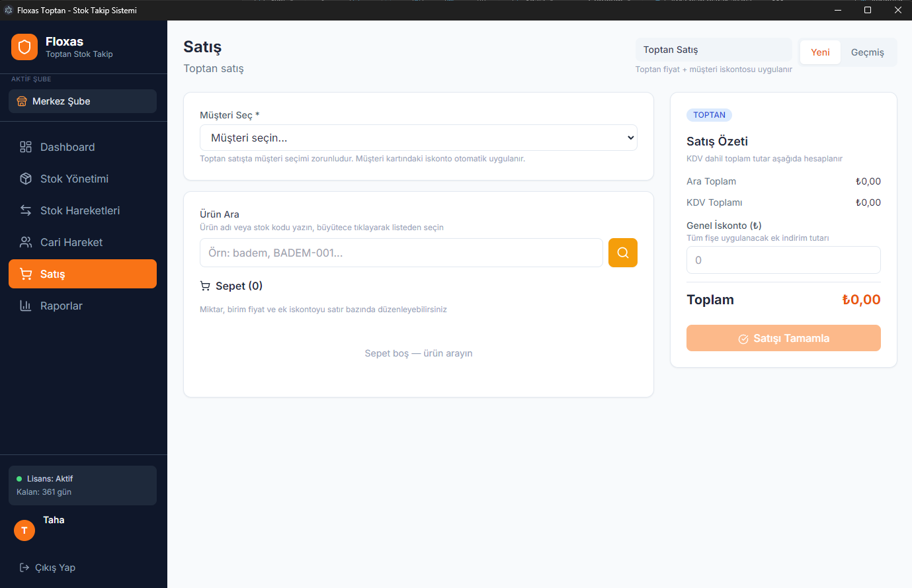Click the Satış page heading
Image resolution: width=912 pixels, height=588 pixels.
(x=202, y=47)
